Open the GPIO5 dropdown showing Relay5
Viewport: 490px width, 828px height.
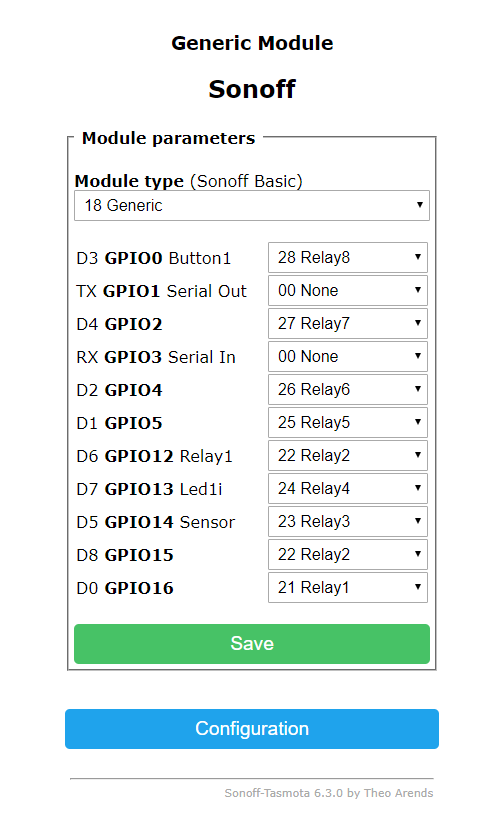(x=347, y=422)
